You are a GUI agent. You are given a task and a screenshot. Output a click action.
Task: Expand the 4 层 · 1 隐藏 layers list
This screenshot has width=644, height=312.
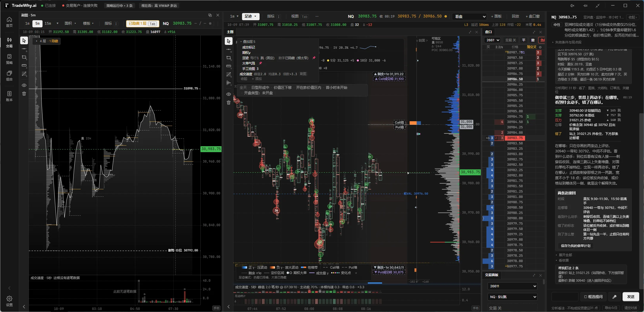click(47, 41)
